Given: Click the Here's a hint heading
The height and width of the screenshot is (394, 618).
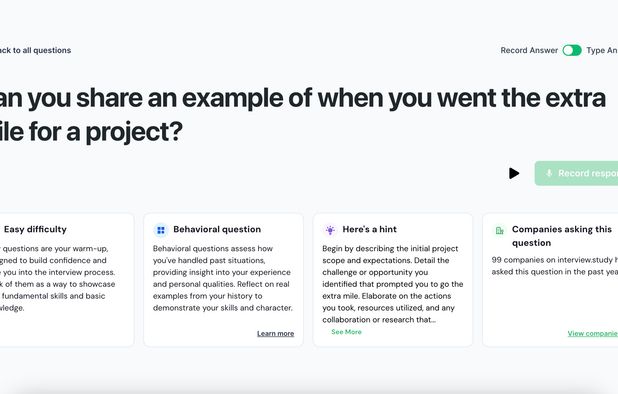Looking at the screenshot, I should tap(370, 229).
